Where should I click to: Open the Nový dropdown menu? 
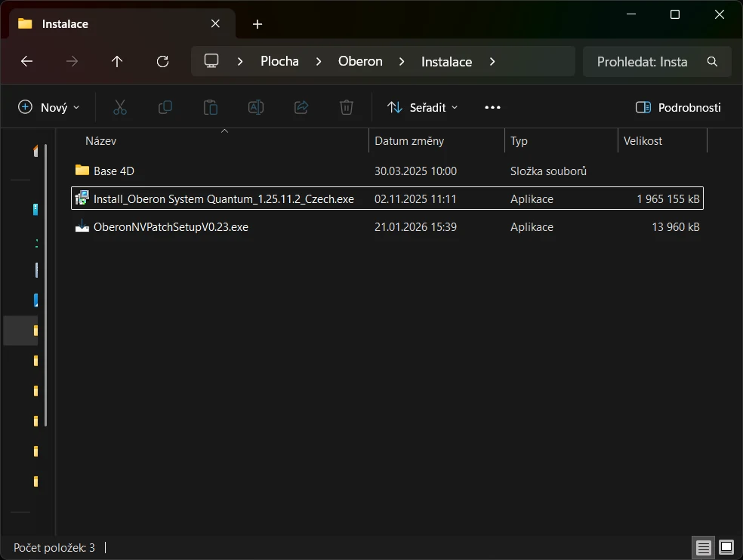pos(48,107)
